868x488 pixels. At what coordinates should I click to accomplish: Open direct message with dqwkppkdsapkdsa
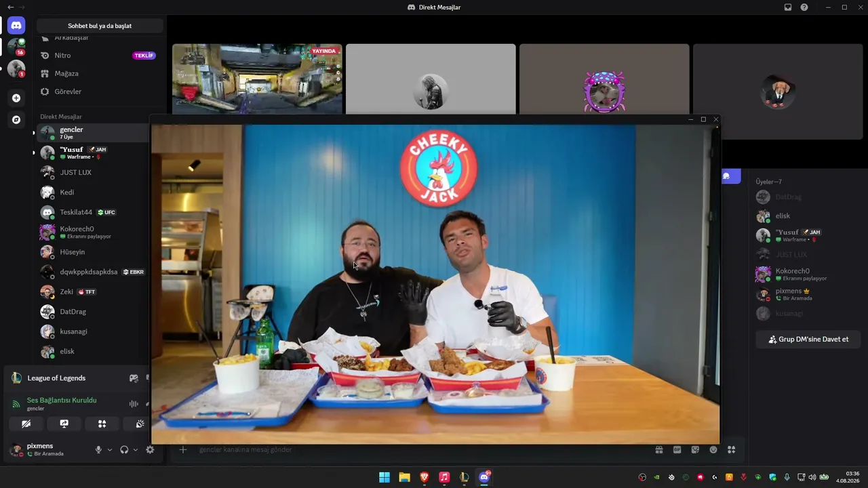tap(94, 272)
